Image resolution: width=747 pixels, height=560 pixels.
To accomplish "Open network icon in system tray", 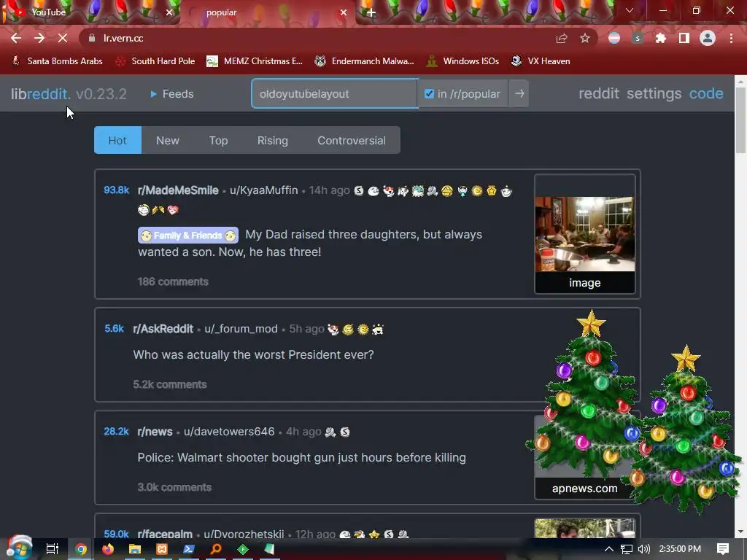I will click(627, 549).
